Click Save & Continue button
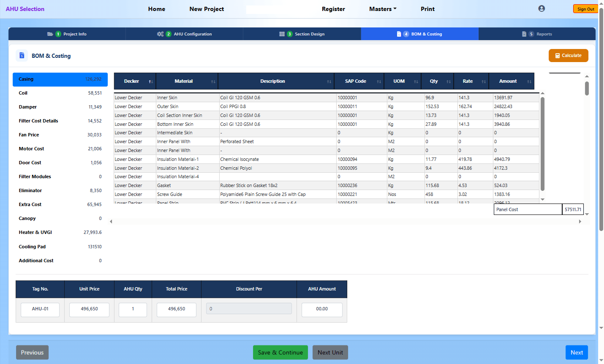The image size is (604, 364). (280, 353)
